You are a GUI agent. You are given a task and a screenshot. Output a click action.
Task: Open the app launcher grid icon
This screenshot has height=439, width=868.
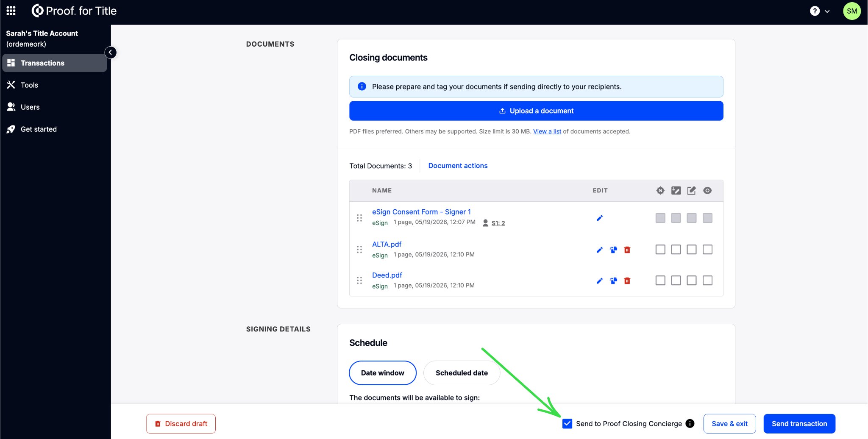(11, 11)
